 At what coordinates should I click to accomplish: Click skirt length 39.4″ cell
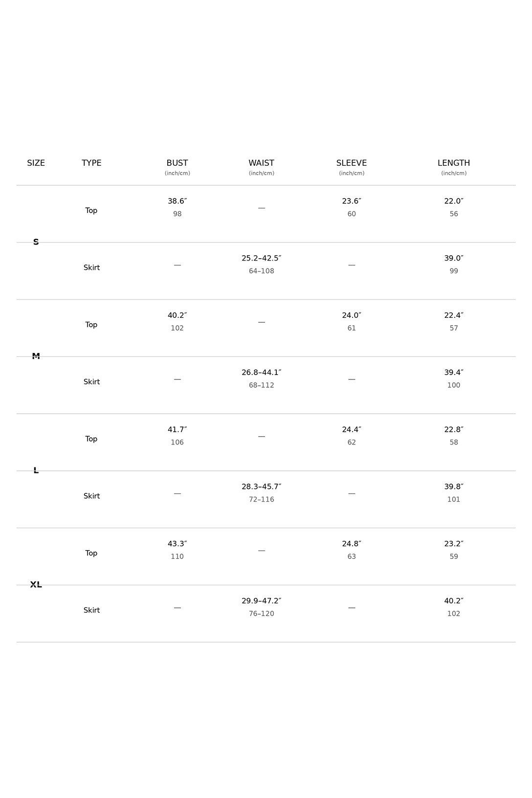(x=454, y=379)
